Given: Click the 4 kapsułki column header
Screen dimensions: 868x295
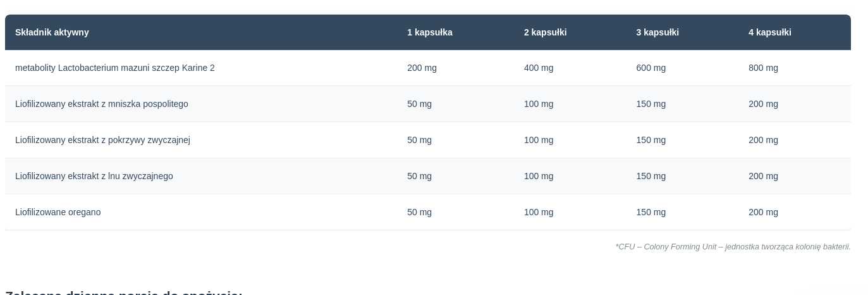Looking at the screenshot, I should (770, 32).
